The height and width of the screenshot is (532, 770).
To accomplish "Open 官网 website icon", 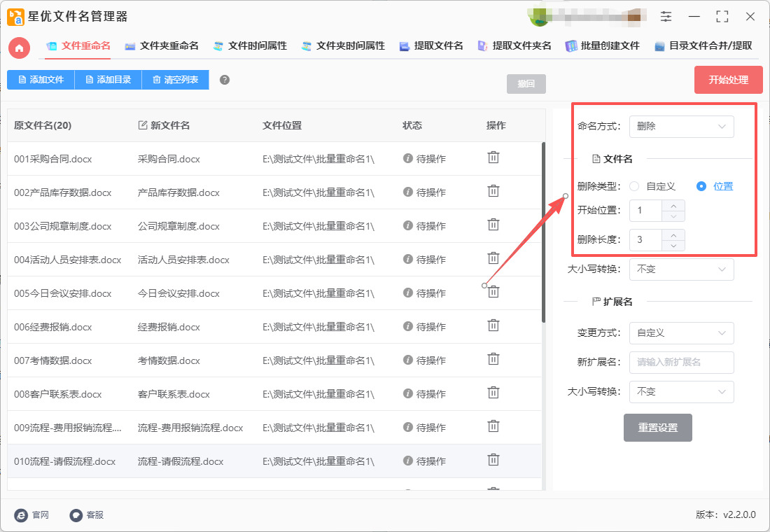I will (21, 514).
